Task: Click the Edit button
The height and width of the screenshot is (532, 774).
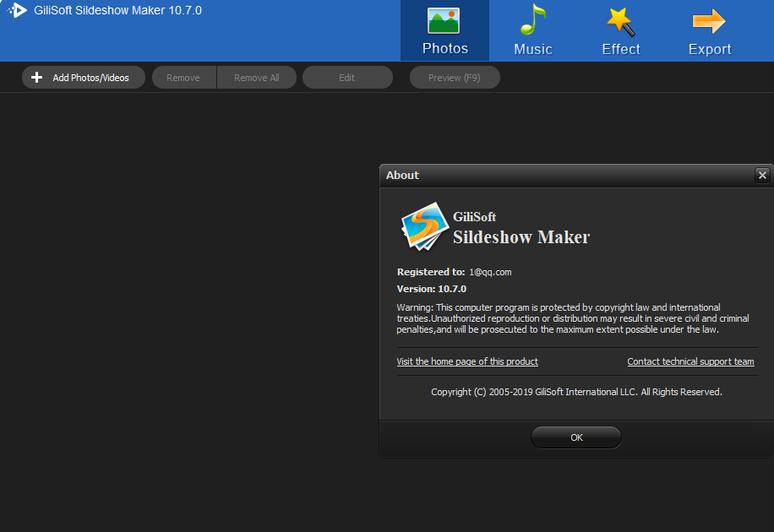Action: [347, 78]
